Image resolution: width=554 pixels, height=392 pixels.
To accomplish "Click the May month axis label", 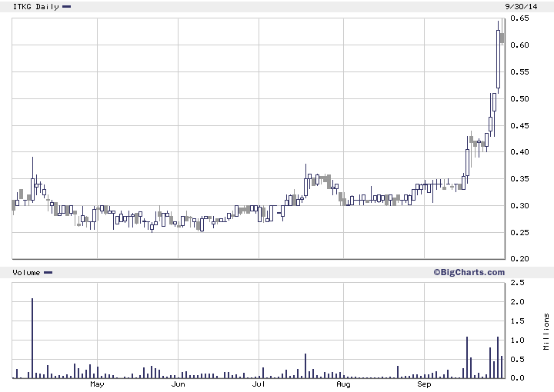I will tap(97, 384).
